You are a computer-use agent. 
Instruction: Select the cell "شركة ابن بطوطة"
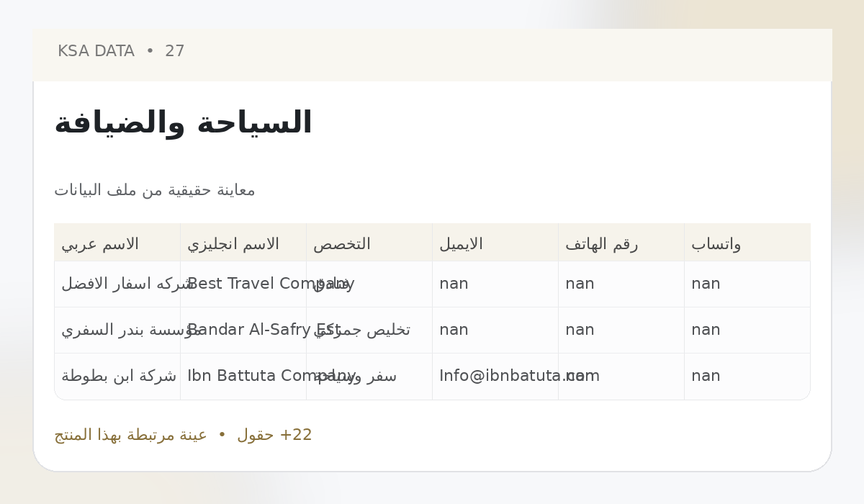pos(117,377)
